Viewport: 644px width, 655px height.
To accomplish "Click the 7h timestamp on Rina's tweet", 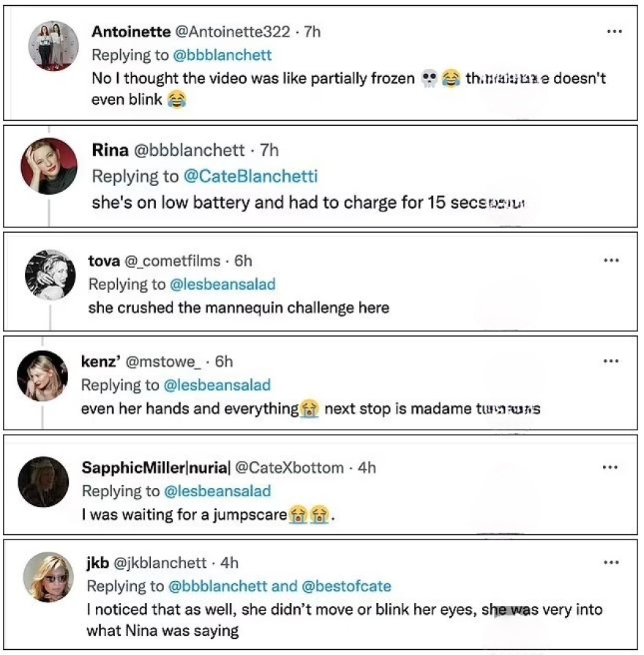I will [269, 150].
